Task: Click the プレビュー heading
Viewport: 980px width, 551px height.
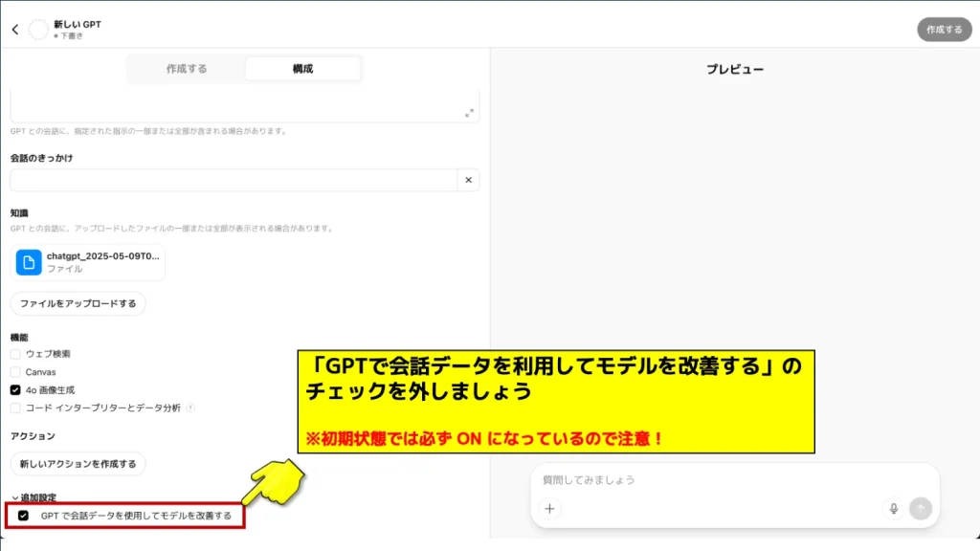Action: tap(735, 69)
